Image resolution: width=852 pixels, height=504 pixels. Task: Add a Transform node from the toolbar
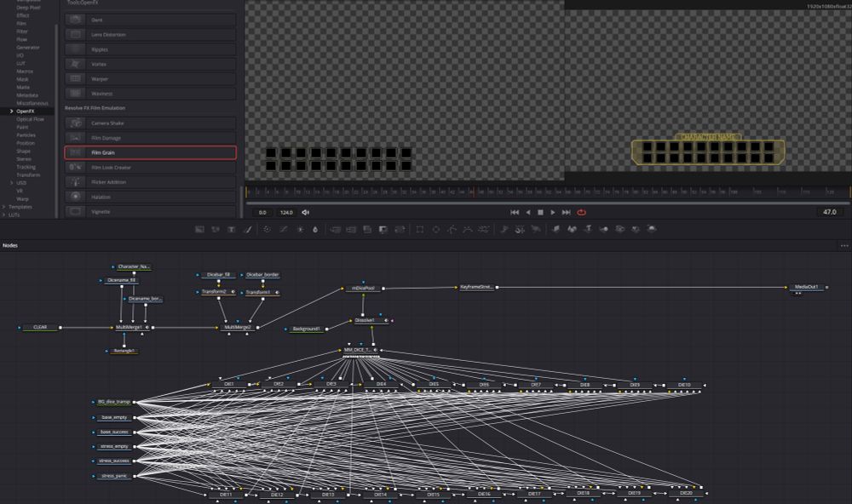400,229
